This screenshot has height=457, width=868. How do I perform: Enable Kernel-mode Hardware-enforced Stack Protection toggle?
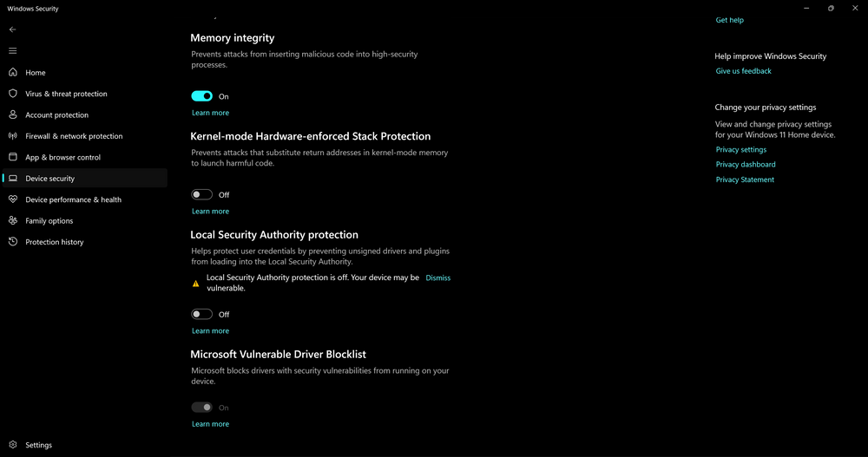[201, 195]
